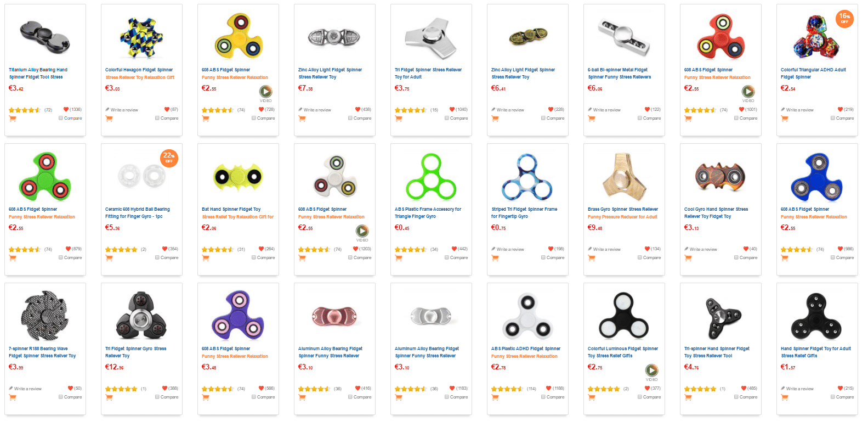Image resolution: width=868 pixels, height=421 pixels.
Task: Click heart icon on Brass Gyro Spinner
Action: tap(647, 249)
